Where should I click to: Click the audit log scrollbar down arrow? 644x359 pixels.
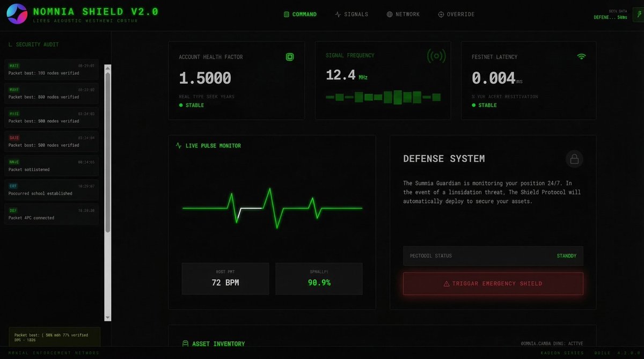[x=108, y=317]
